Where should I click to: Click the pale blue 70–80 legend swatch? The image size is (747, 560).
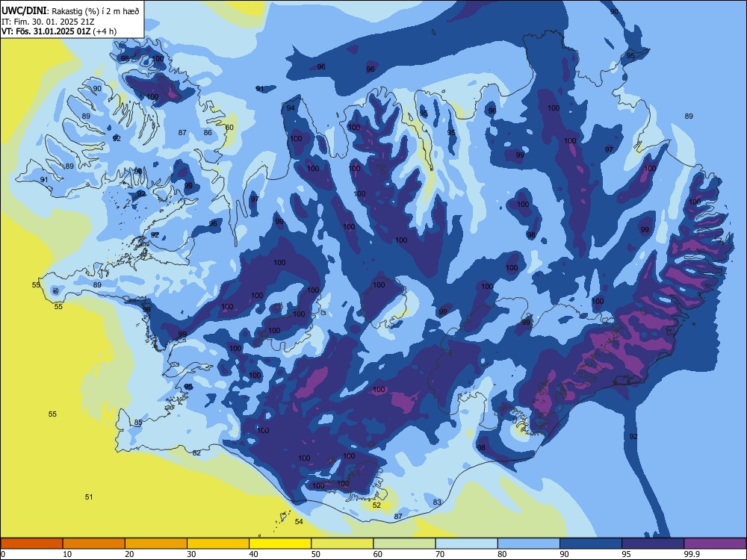466,544
